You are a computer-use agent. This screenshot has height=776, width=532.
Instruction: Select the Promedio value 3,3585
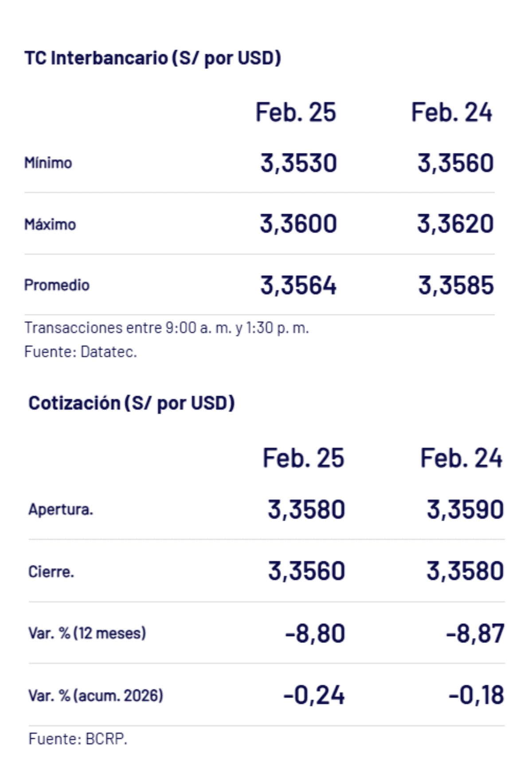[x=456, y=285]
